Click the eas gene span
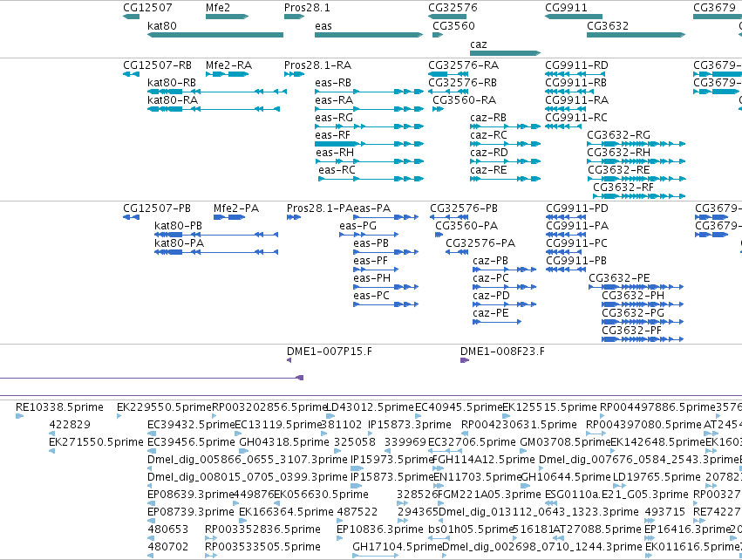This screenshot has height=560, width=742. click(x=369, y=35)
